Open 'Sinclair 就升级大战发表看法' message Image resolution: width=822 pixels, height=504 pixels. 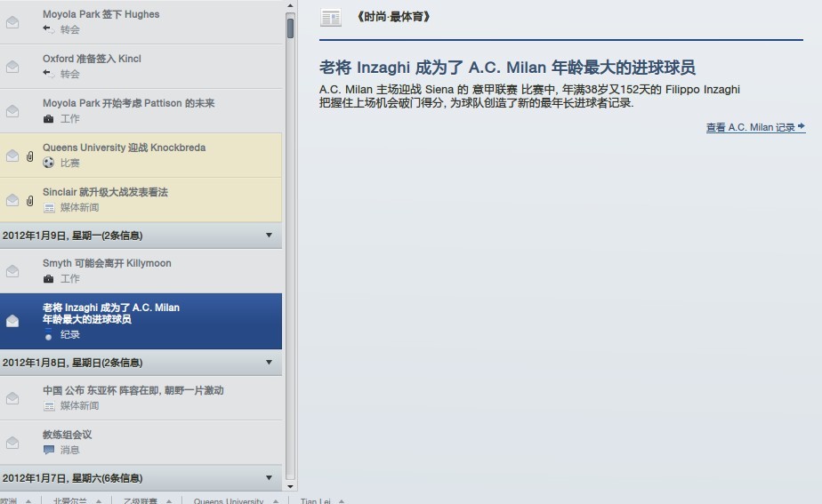pyautogui.click(x=141, y=200)
